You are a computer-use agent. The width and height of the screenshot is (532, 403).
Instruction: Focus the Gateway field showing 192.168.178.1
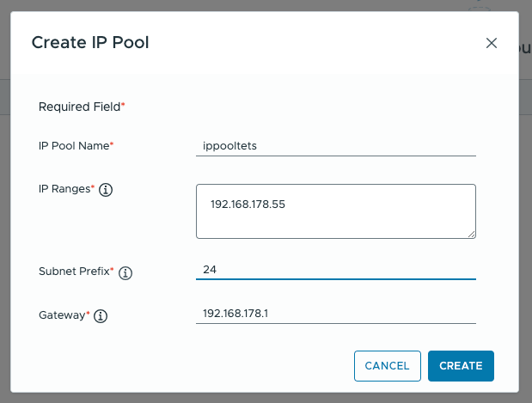click(336, 314)
